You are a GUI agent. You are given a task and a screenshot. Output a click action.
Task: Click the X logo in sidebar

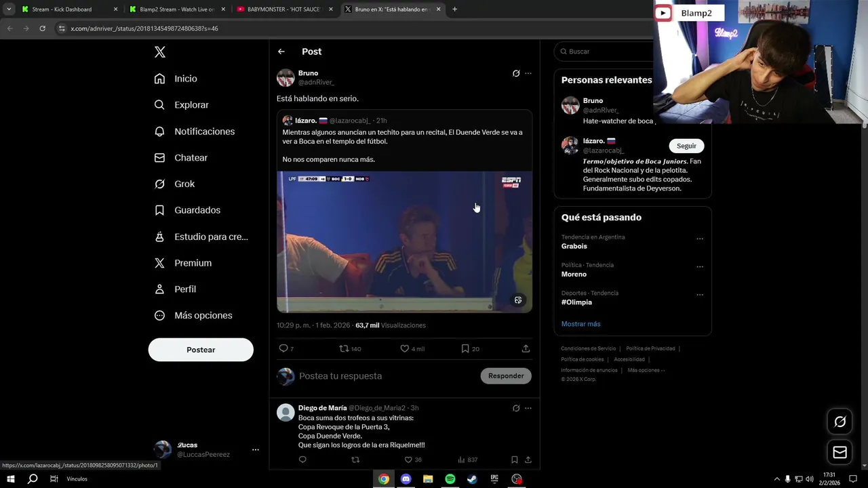pyautogui.click(x=160, y=52)
